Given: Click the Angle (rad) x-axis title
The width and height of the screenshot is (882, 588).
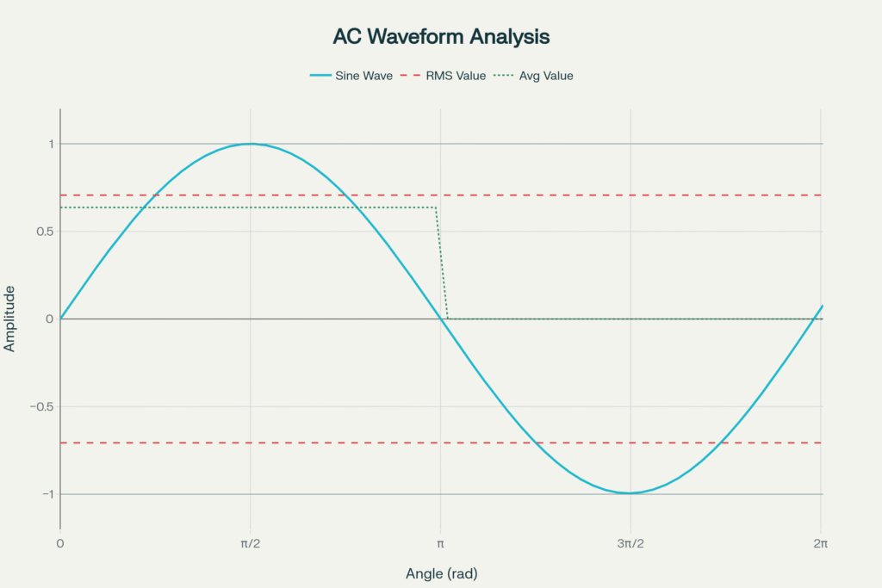Looking at the screenshot, I should click(x=441, y=573).
